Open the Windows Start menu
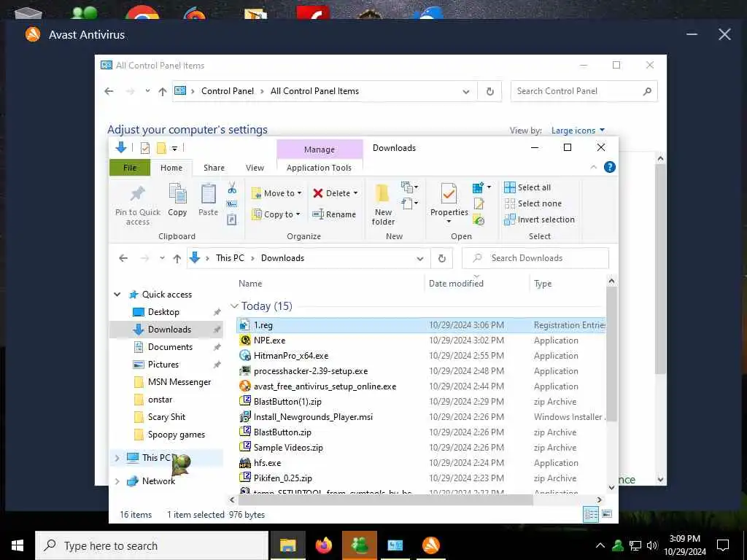 click(18, 545)
